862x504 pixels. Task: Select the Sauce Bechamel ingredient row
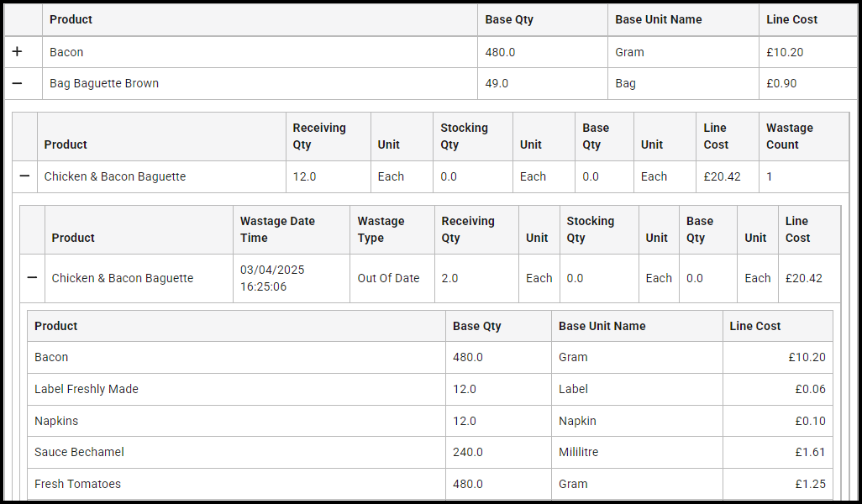coord(79,452)
